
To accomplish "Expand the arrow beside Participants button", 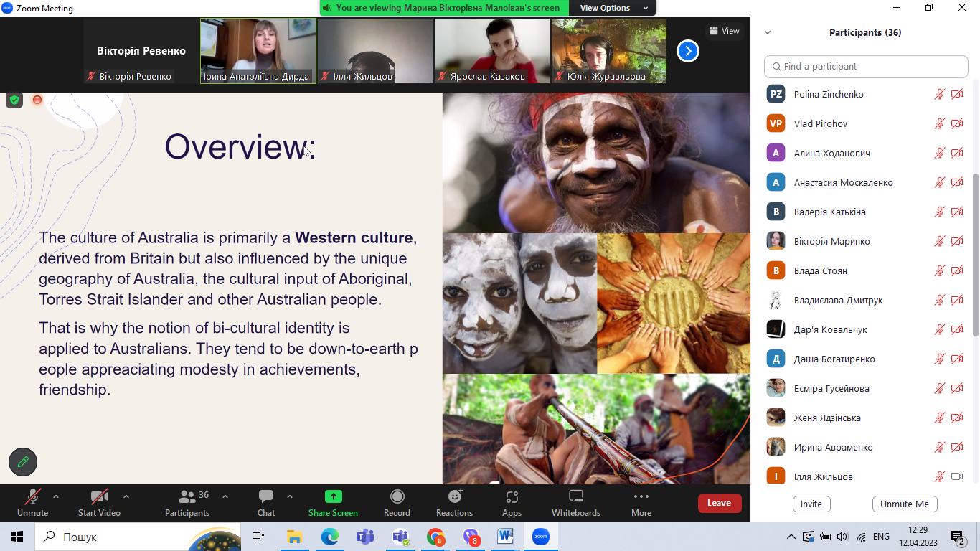I will click(x=225, y=496).
